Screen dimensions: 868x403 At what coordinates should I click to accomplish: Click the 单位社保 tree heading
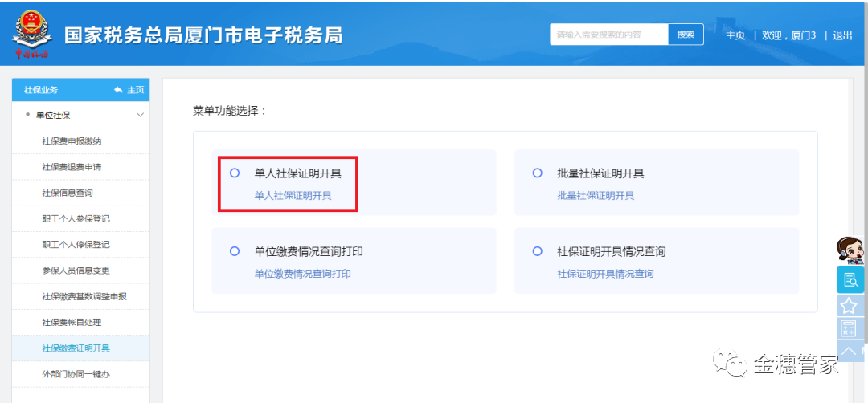[x=53, y=115]
